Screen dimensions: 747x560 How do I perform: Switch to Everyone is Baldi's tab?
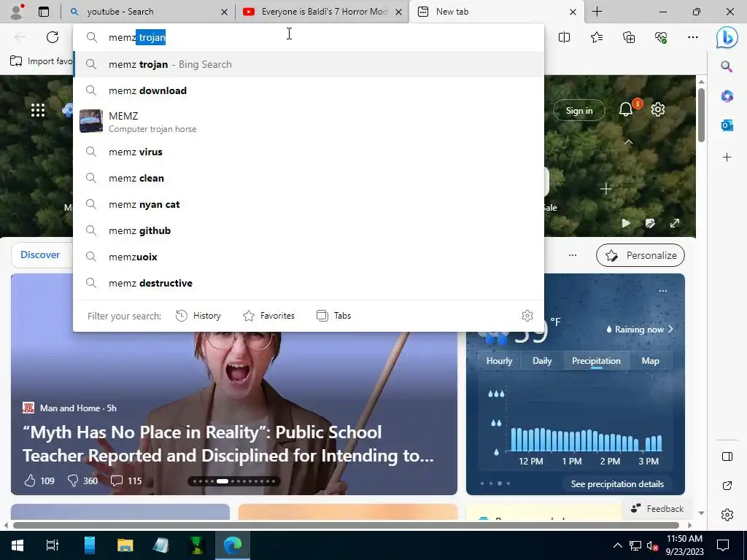[x=322, y=12]
